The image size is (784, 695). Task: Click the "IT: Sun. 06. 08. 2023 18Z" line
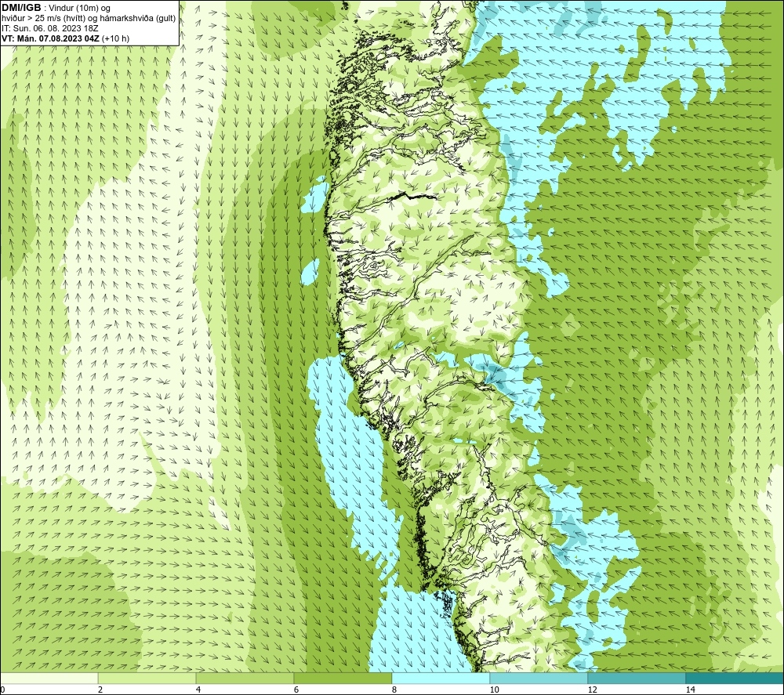[x=50, y=28]
